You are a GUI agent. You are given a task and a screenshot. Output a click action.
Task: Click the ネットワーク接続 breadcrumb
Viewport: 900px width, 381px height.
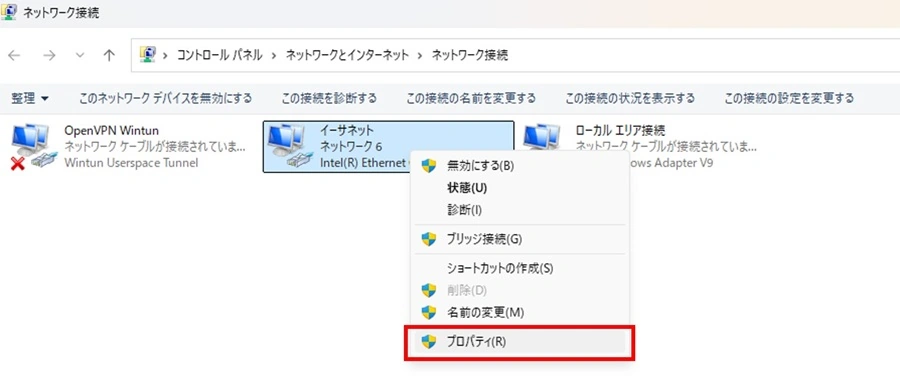[x=470, y=55]
